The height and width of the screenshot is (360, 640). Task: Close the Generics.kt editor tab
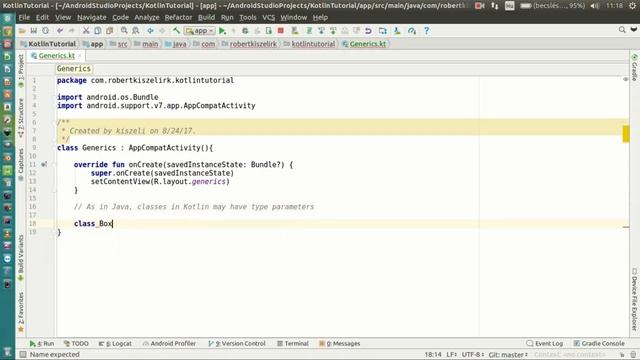80,56
